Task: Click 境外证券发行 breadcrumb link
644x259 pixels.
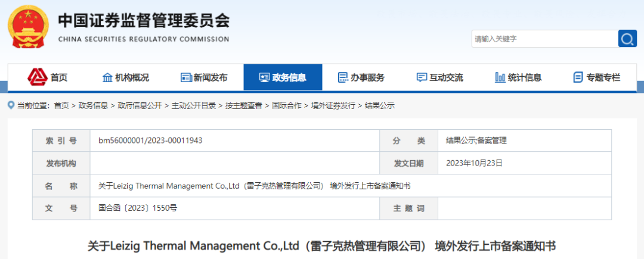Action: coord(333,106)
